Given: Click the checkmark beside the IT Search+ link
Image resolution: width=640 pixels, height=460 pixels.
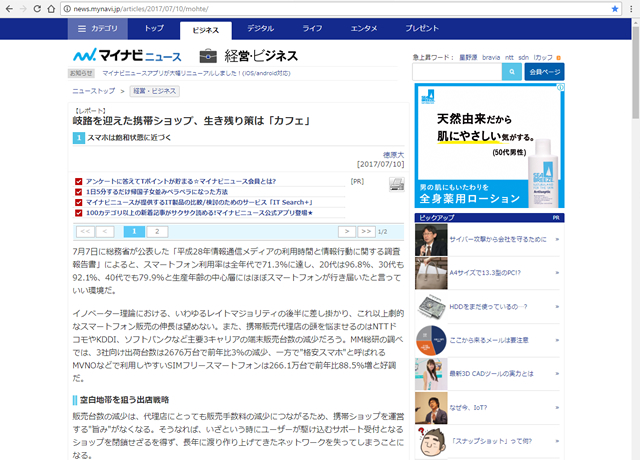Looking at the screenshot, I should tap(79, 202).
